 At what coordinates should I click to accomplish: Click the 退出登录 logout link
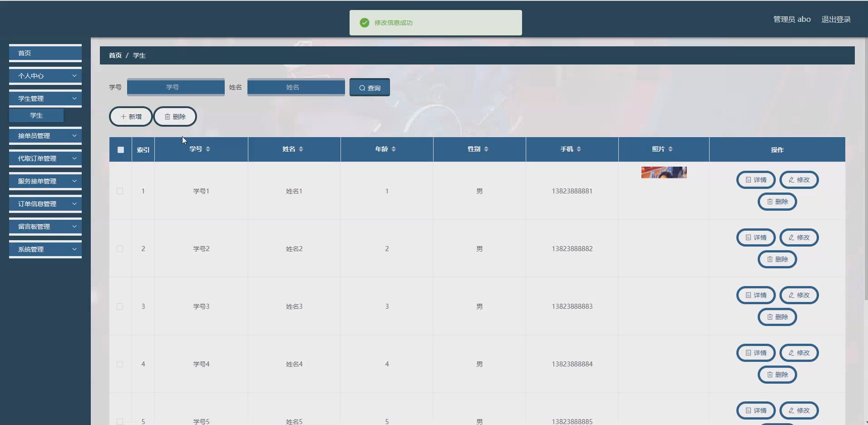pyautogui.click(x=836, y=20)
